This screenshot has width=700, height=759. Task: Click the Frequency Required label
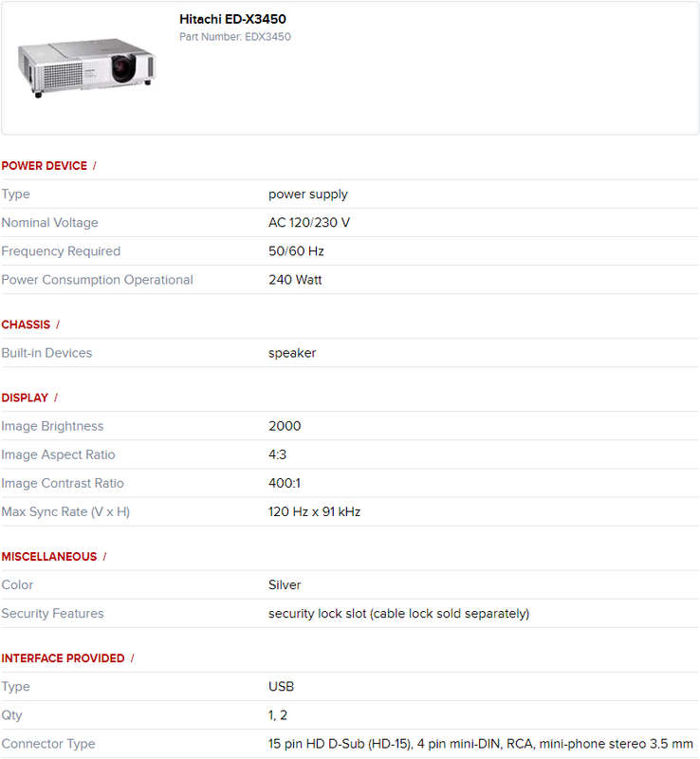(61, 251)
